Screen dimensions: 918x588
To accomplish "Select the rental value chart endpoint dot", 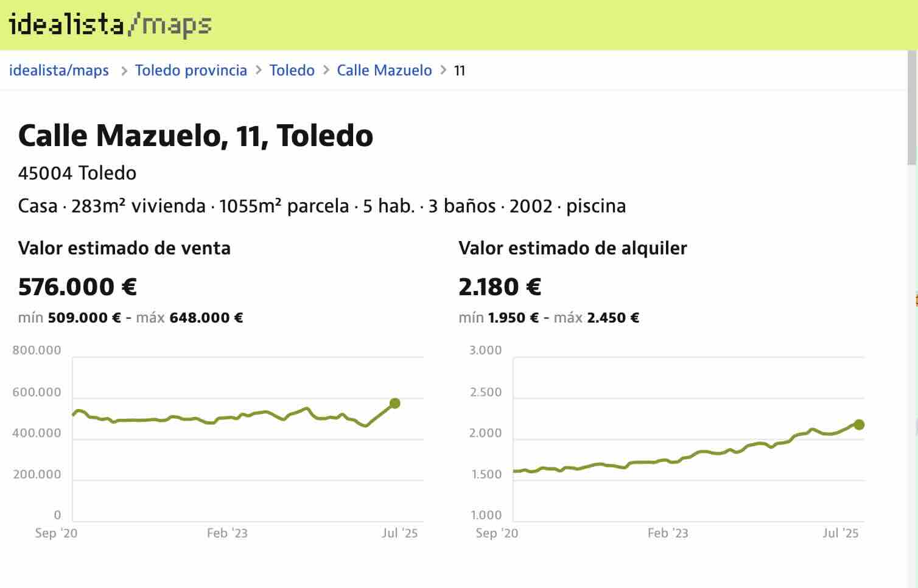I will [859, 425].
